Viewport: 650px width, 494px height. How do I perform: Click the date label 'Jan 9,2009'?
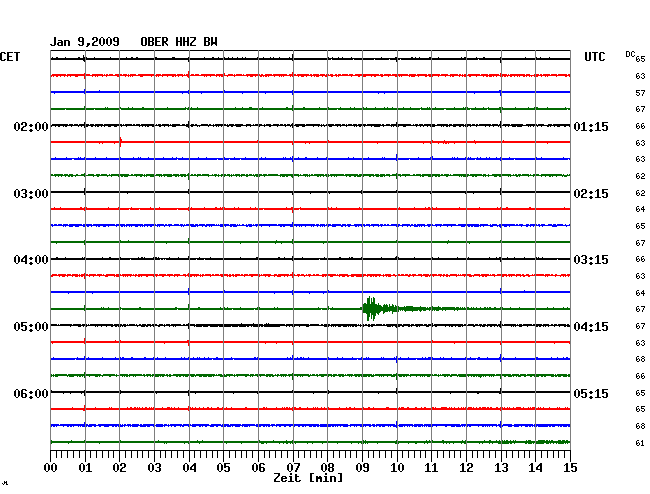click(85, 42)
